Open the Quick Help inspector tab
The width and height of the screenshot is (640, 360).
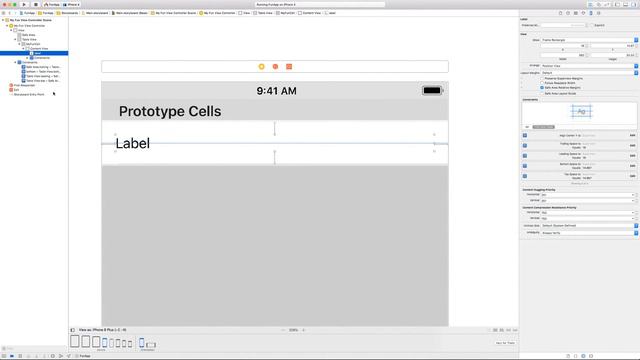coord(568,13)
